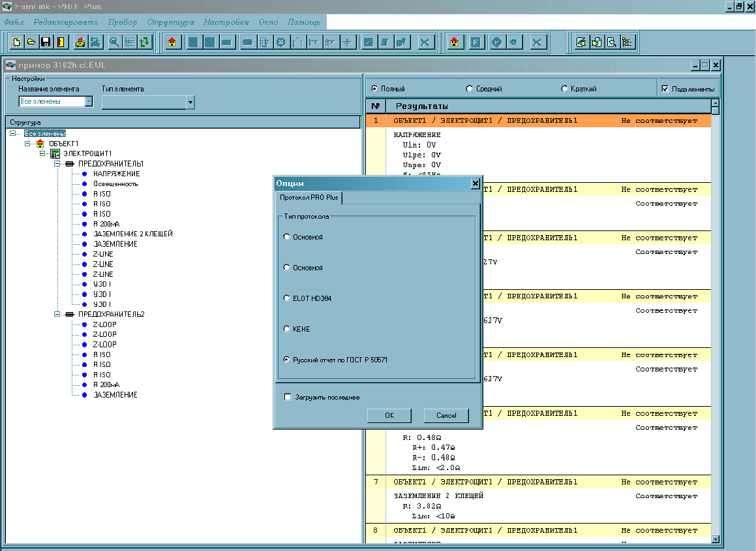Screen dimensions: 756x551
Task: Open Окно menu
Action: (x=269, y=22)
